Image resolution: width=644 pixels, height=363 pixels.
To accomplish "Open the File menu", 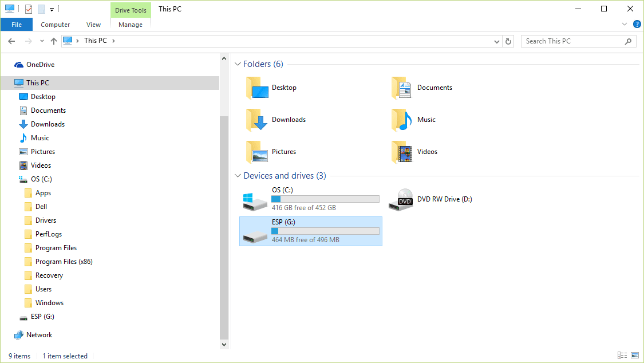I will [x=17, y=24].
